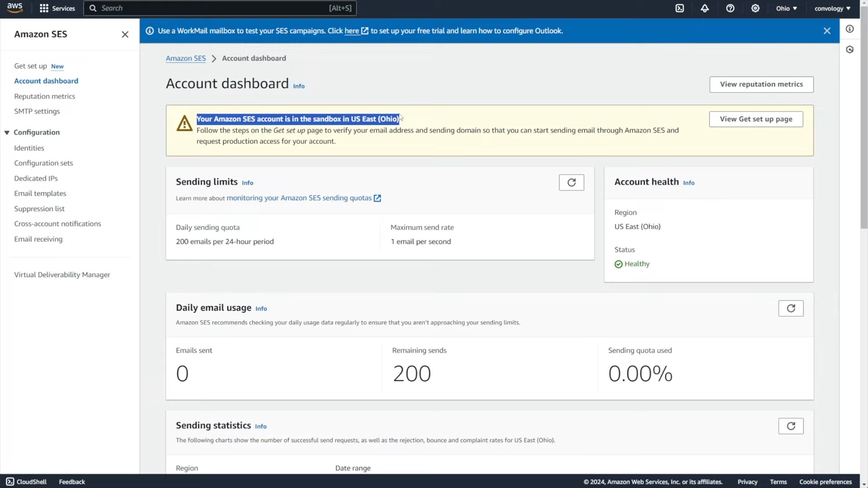Screen dimensions: 868x488
Task: Click Info link beside Account health
Action: 689,183
